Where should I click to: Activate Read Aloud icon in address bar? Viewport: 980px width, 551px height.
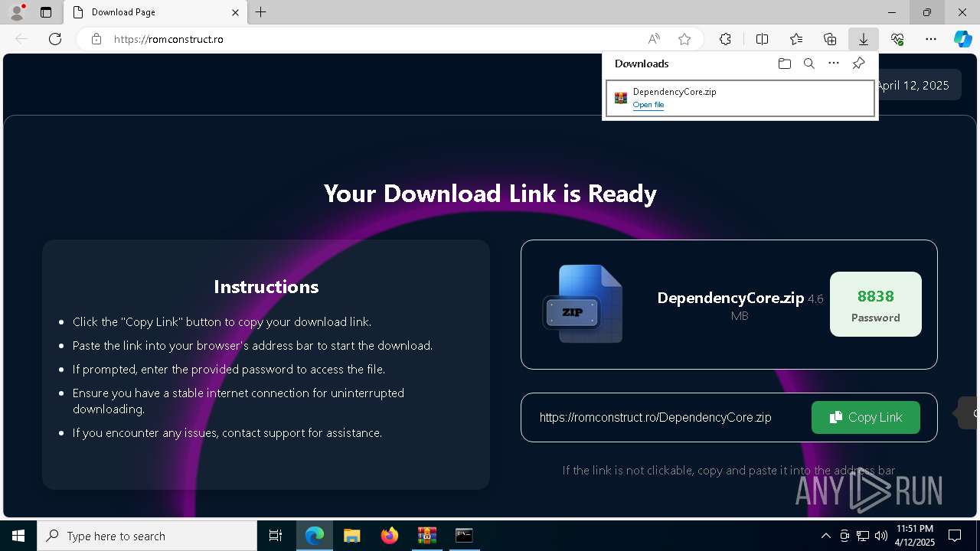click(654, 39)
